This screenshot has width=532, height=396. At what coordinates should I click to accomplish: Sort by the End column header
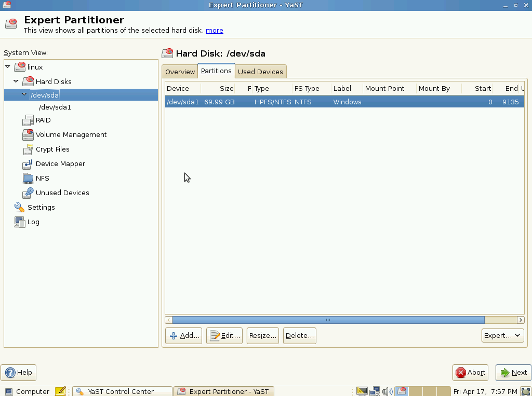(506, 88)
